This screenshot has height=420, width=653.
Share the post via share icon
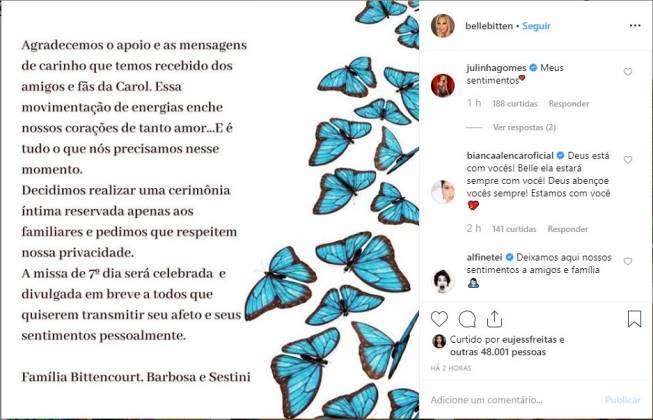(x=494, y=319)
